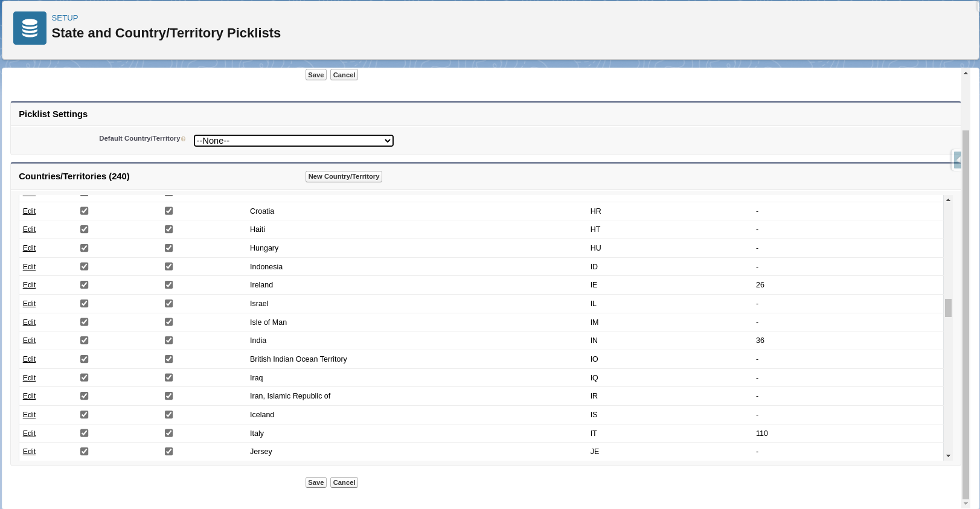
Task: Click Iran, Islamic Republic of name
Action: pos(290,396)
